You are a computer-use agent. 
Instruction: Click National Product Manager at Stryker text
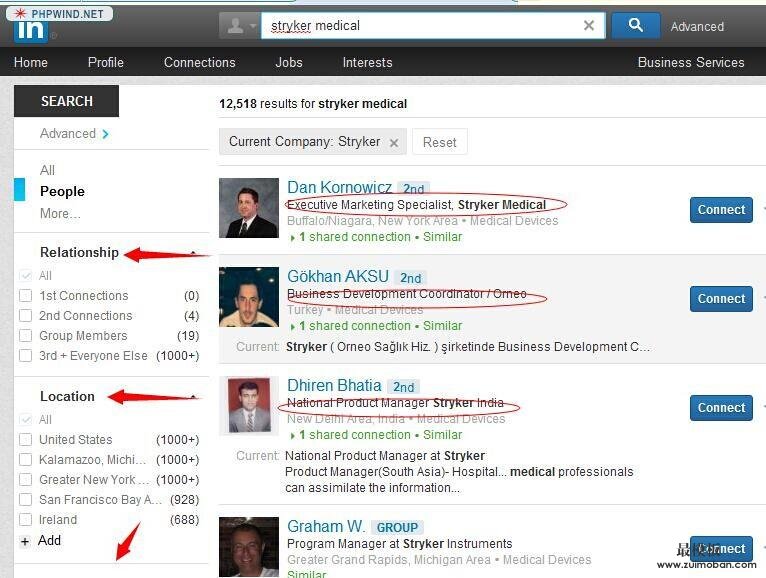click(x=385, y=456)
